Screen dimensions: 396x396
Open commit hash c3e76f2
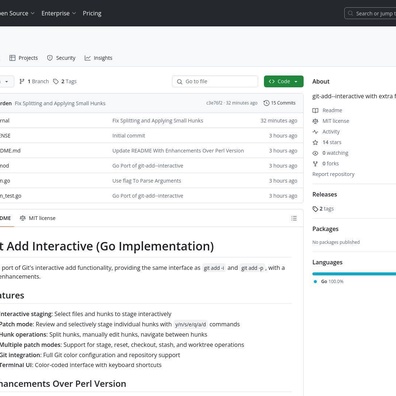(x=214, y=103)
